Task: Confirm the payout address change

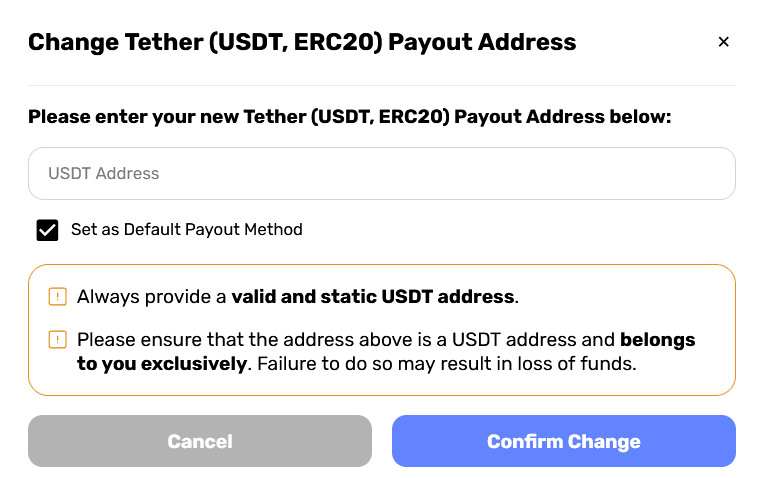Action: tap(564, 441)
